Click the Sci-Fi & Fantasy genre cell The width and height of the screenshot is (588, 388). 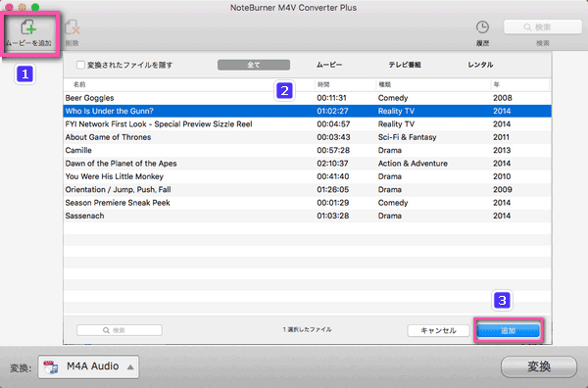tap(407, 137)
